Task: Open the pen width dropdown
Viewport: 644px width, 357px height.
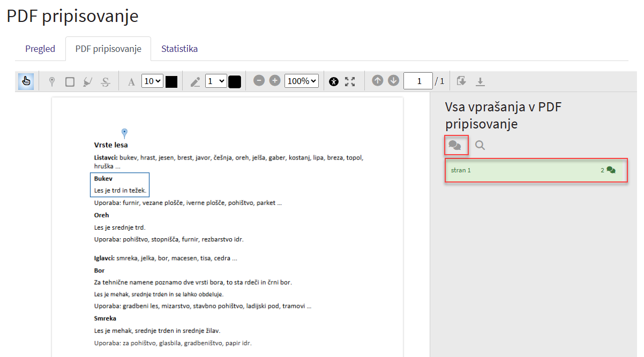Action: [215, 81]
